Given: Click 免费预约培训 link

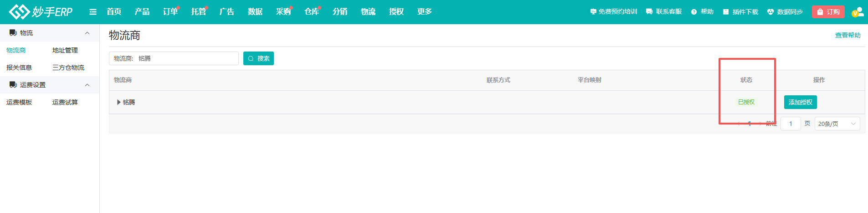Looking at the screenshot, I should [x=613, y=12].
